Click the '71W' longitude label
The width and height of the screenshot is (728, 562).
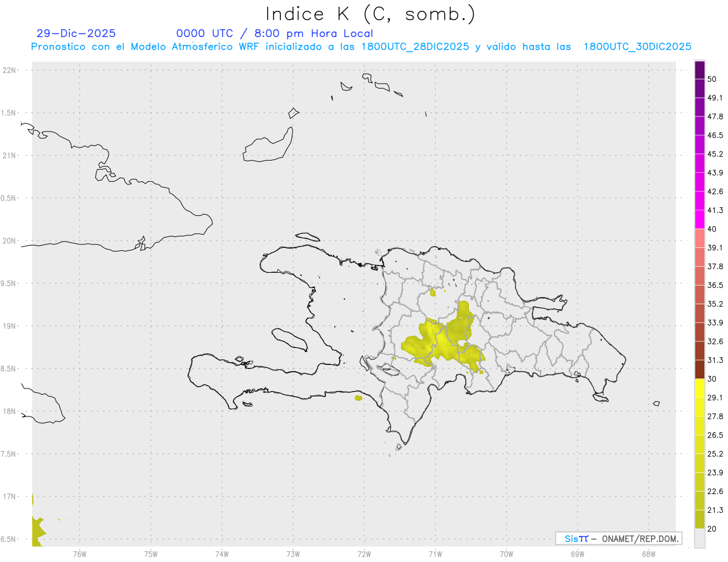[x=435, y=554]
